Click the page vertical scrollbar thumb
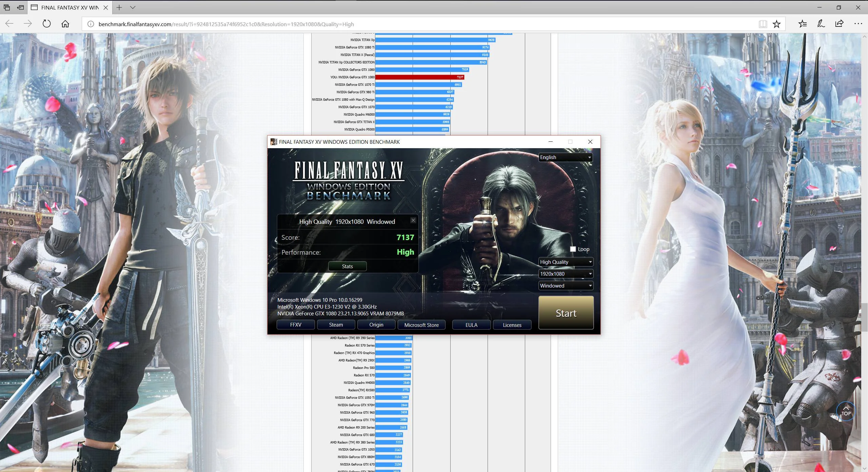 point(865,317)
